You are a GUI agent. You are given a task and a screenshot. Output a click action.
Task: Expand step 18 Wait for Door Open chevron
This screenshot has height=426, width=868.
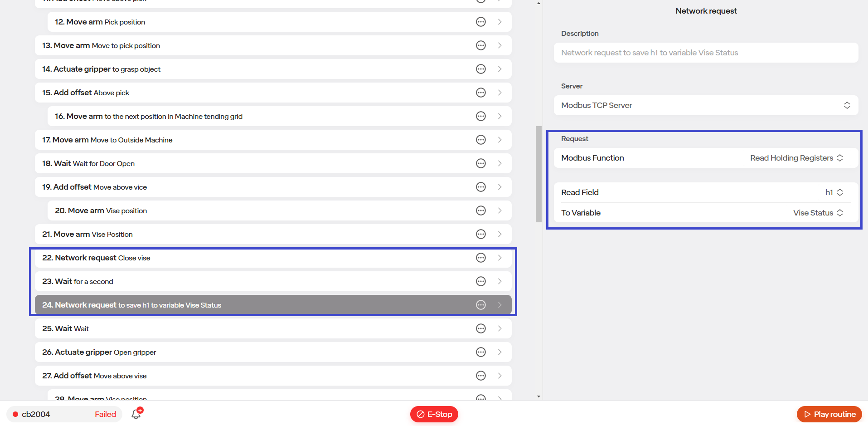[499, 163]
